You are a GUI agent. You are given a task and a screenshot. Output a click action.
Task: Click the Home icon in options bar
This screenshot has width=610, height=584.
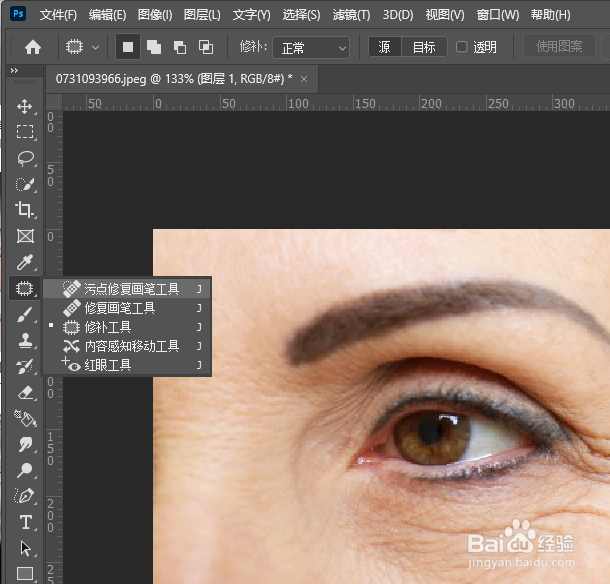[33, 47]
